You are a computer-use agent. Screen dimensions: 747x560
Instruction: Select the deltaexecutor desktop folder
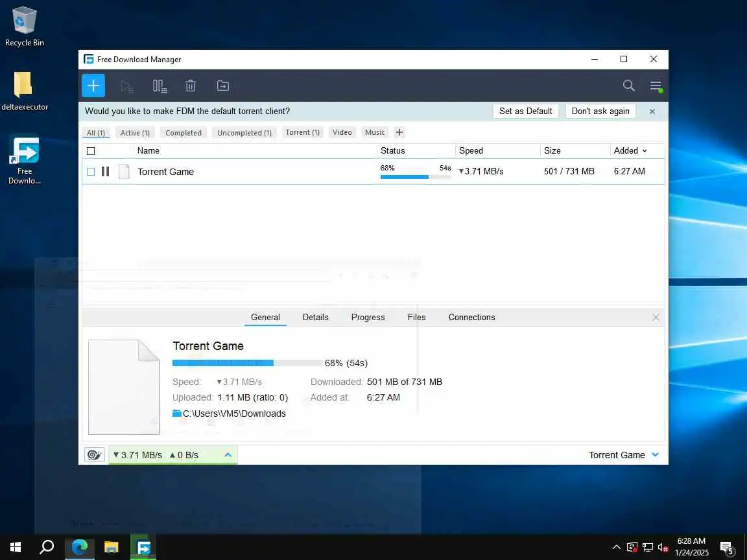coord(24,91)
